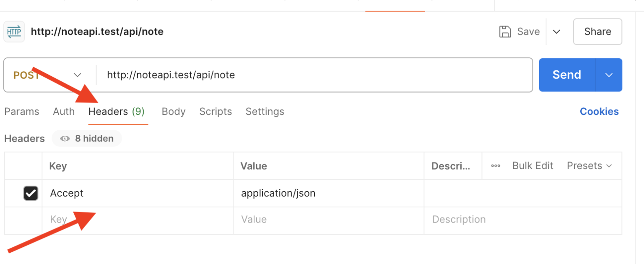Open the Scripts tab
644x264 pixels.
[x=216, y=111]
